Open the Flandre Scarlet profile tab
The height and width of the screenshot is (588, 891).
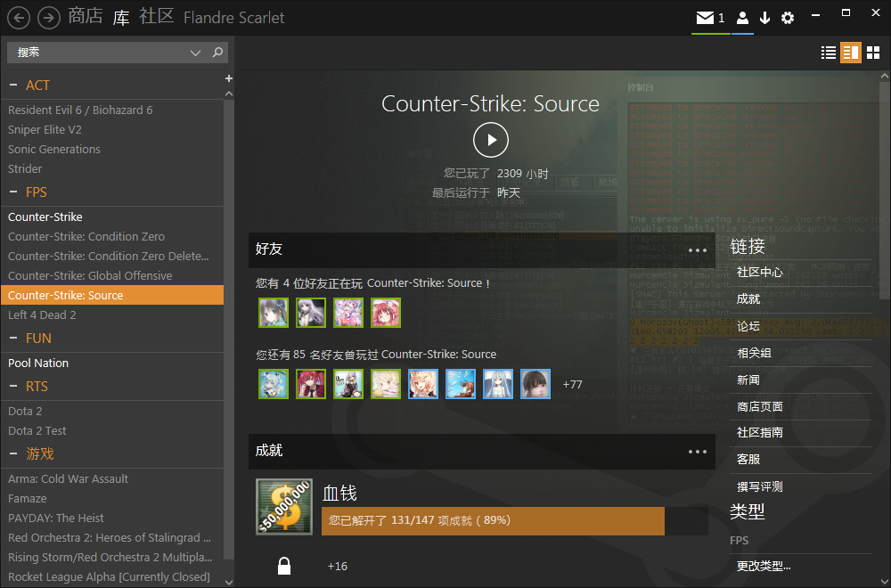(x=234, y=18)
